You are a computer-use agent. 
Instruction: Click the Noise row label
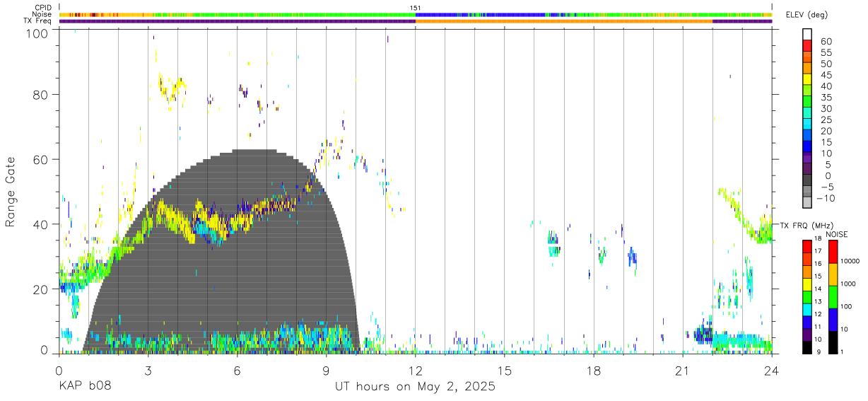(x=42, y=14)
